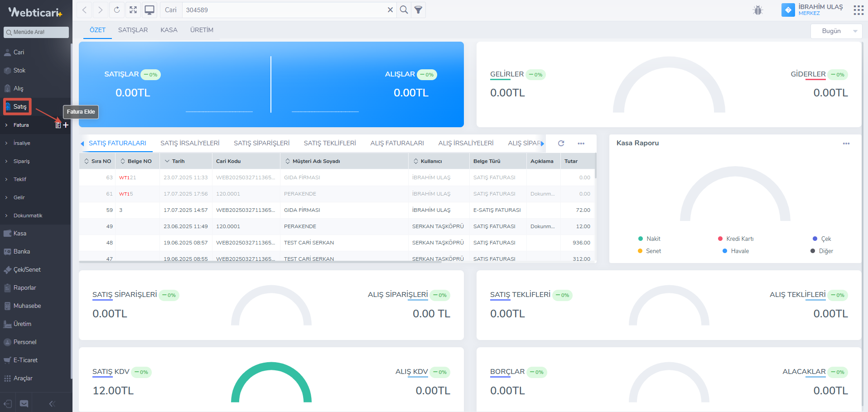The height and width of the screenshot is (412, 868).
Task: Click the fullscreen expand icon
Action: [x=133, y=10]
